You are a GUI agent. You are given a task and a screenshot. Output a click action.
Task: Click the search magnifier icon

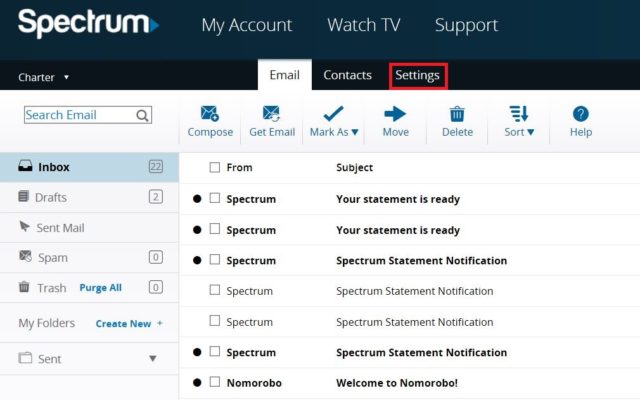(x=142, y=116)
